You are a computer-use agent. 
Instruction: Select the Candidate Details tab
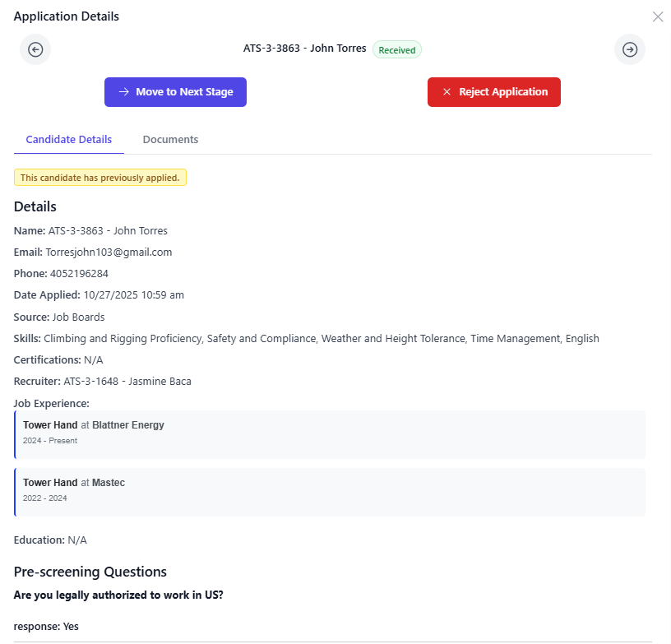click(69, 140)
